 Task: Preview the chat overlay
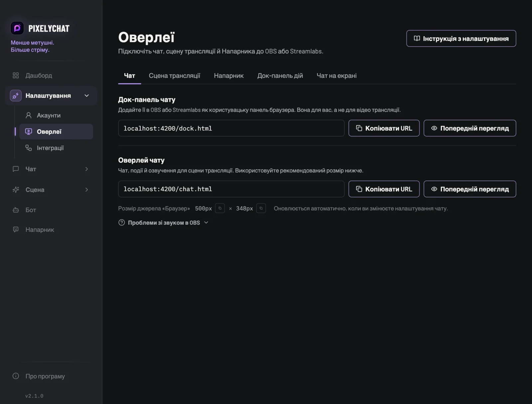tap(470, 189)
